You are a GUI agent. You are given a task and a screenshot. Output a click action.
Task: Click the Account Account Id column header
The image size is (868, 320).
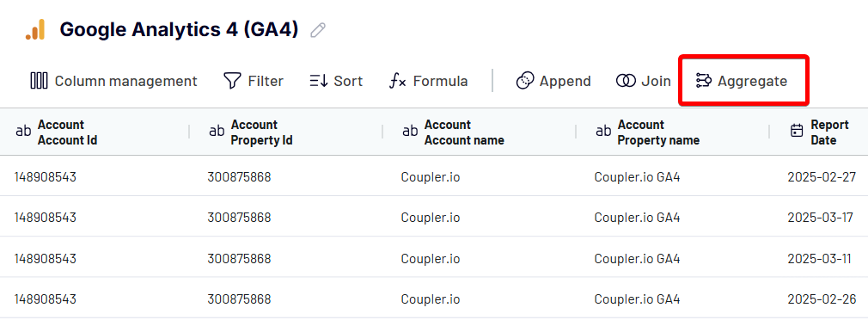point(67,132)
